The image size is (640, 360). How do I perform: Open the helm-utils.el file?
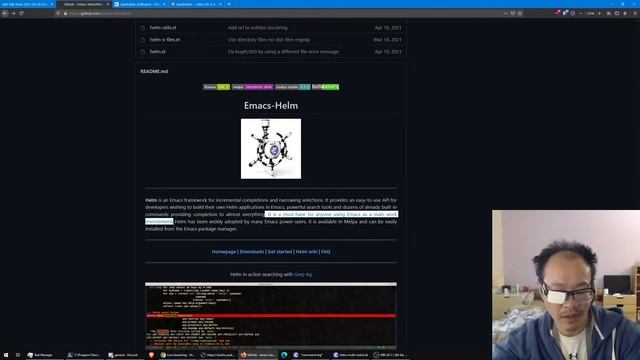coord(163,28)
